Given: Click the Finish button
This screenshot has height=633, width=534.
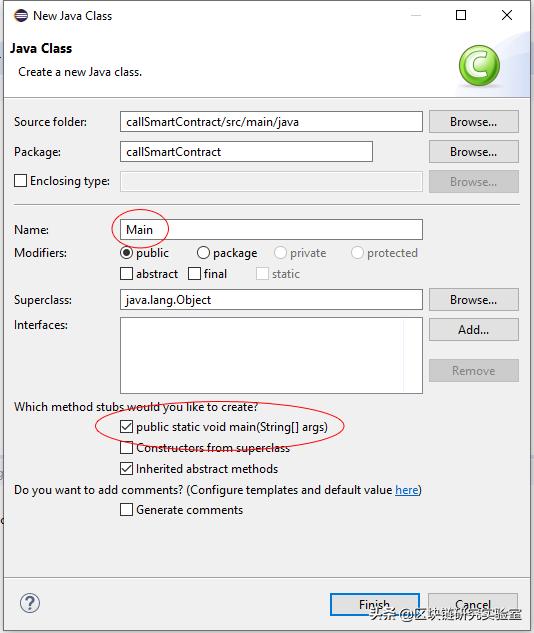Looking at the screenshot, I should pyautogui.click(x=375, y=604).
